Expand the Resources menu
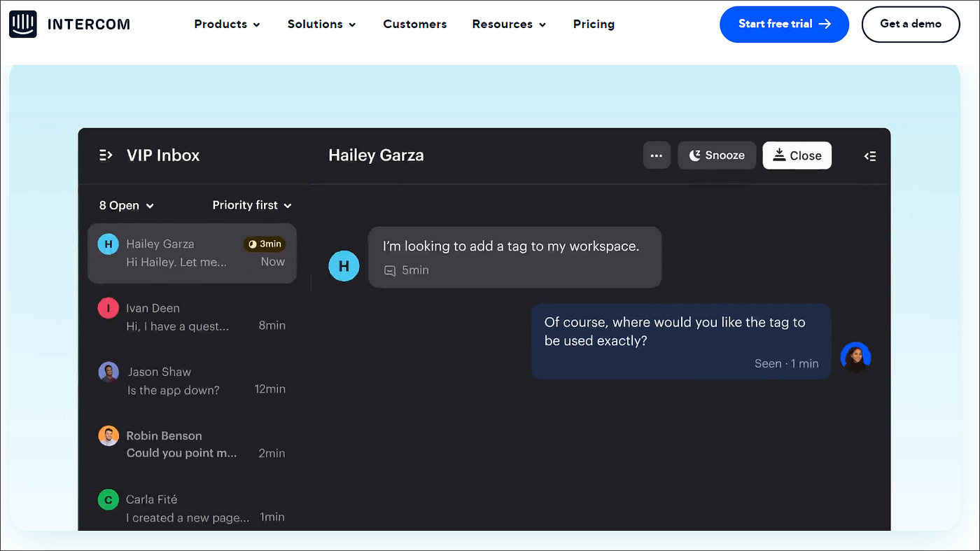 coord(510,25)
